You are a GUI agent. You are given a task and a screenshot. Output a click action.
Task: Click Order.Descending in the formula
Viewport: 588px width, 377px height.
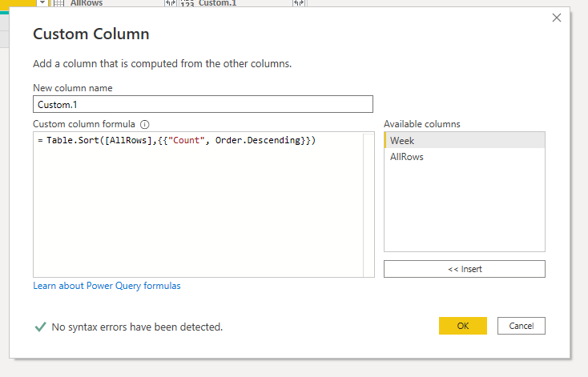click(x=258, y=140)
